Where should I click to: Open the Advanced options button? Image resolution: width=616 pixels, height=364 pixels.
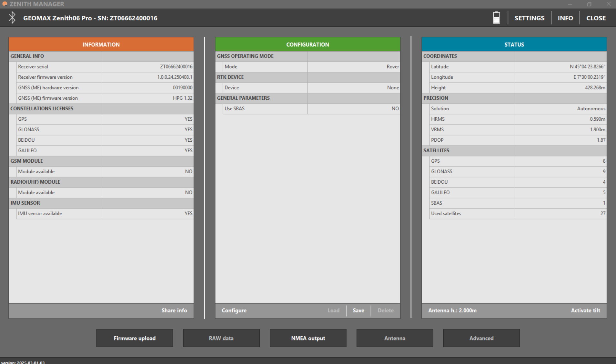(481, 338)
